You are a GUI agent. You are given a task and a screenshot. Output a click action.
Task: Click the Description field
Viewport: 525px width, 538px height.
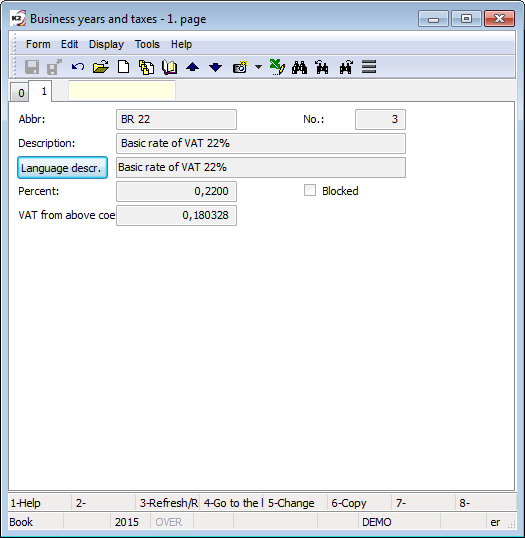261,143
